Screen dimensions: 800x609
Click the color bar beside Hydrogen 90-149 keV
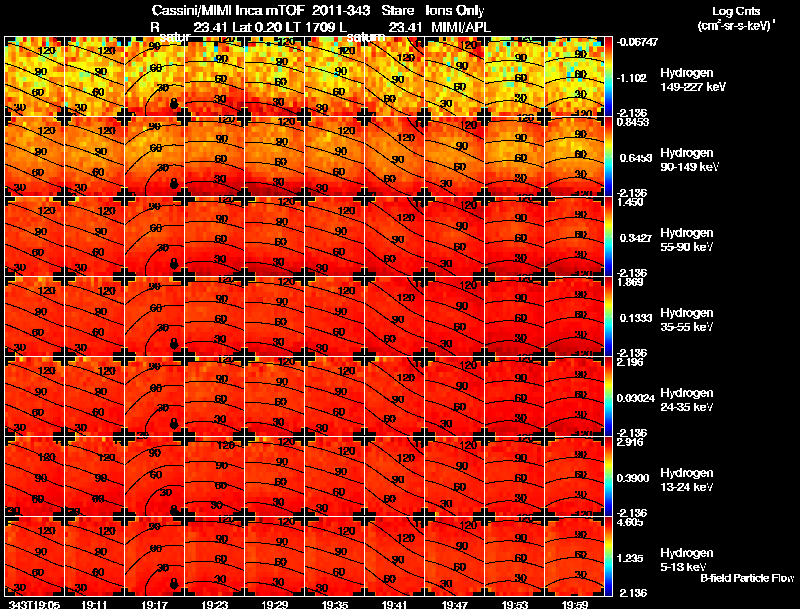click(x=608, y=157)
